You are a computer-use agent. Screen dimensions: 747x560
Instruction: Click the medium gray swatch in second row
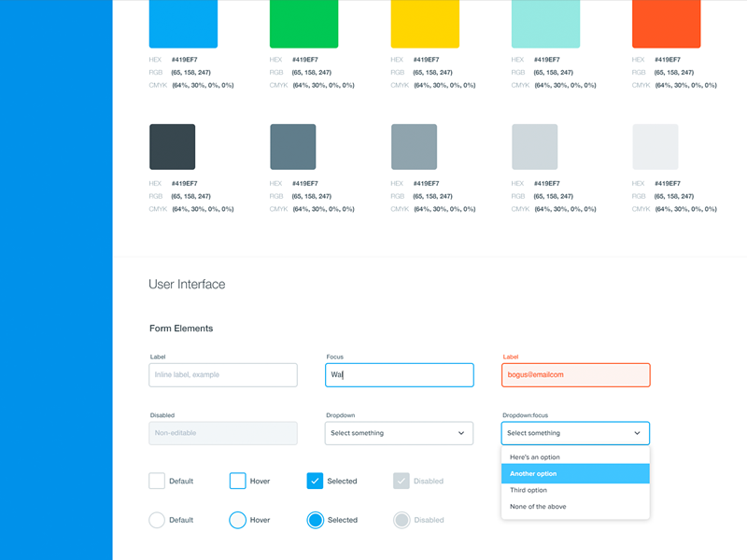pos(413,146)
